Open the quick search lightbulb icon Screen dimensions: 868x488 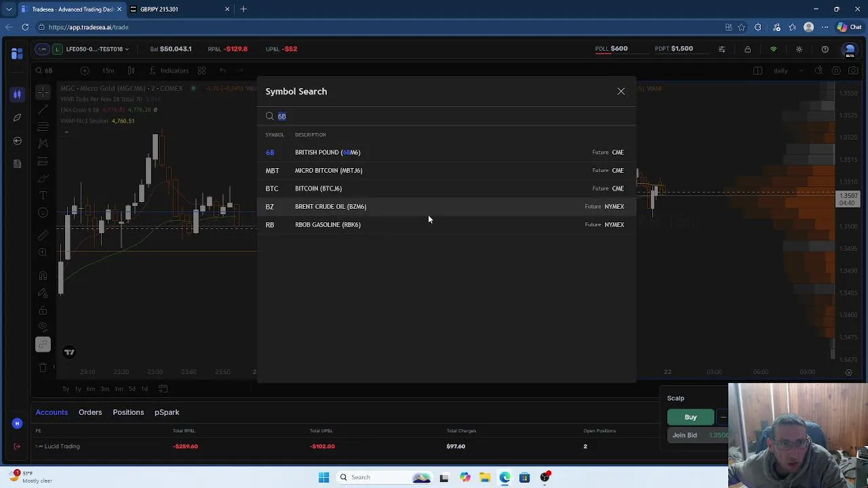818,70
